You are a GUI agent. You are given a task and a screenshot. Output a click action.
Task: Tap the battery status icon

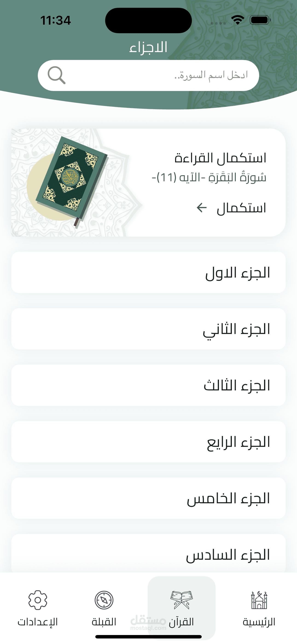point(260,20)
